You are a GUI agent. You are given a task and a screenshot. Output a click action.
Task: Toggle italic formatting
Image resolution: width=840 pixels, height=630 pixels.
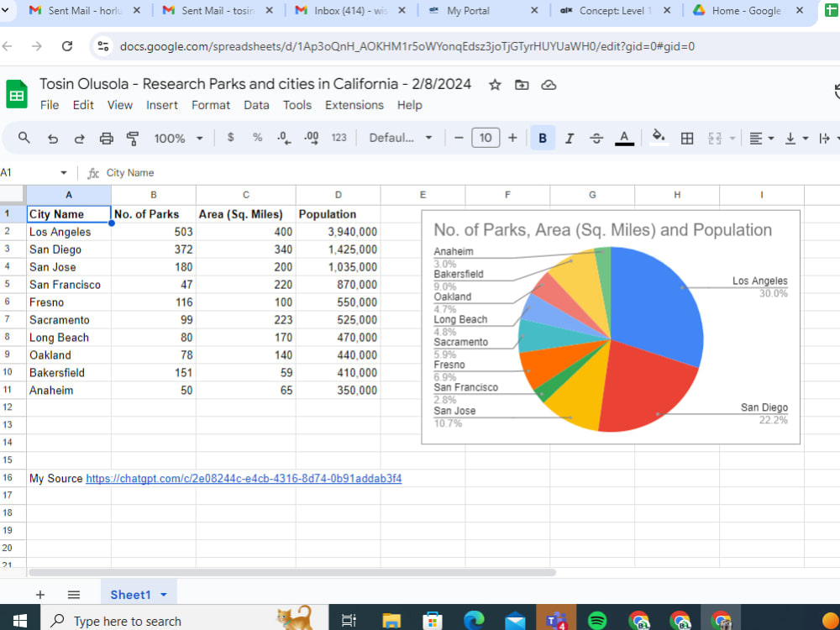(x=570, y=139)
